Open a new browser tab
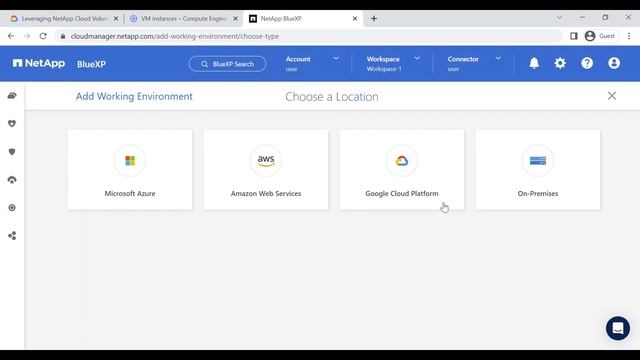This screenshot has width=640, height=360. coord(374,19)
